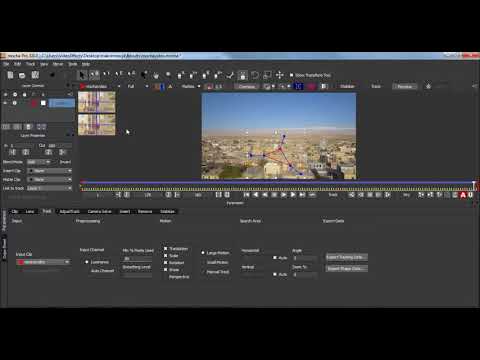Switch to the Clip tab
The height and width of the screenshot is (360, 480).
click(x=15, y=211)
